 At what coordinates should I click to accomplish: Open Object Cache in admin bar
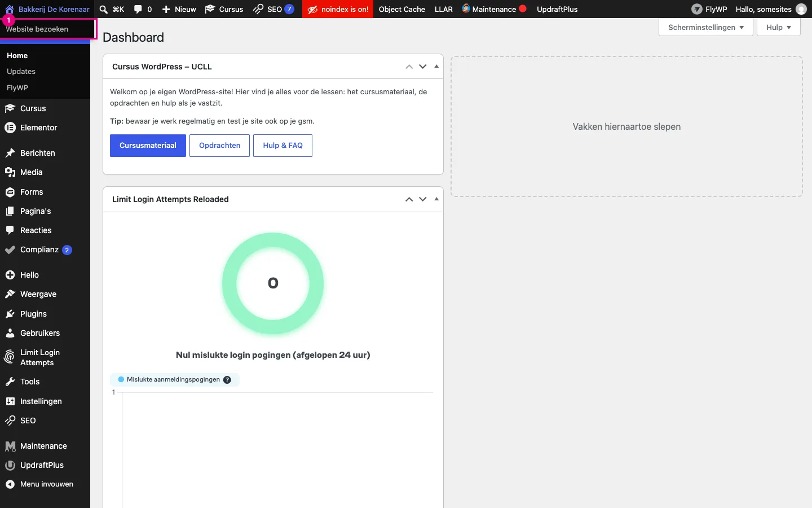[402, 9]
